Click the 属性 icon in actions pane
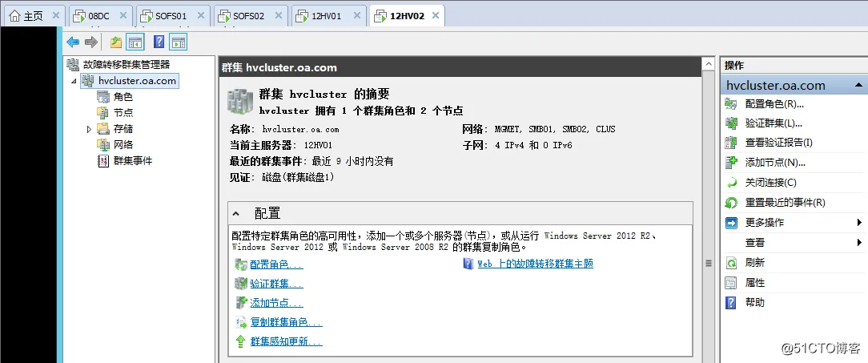This screenshot has width=868, height=363. click(x=731, y=283)
